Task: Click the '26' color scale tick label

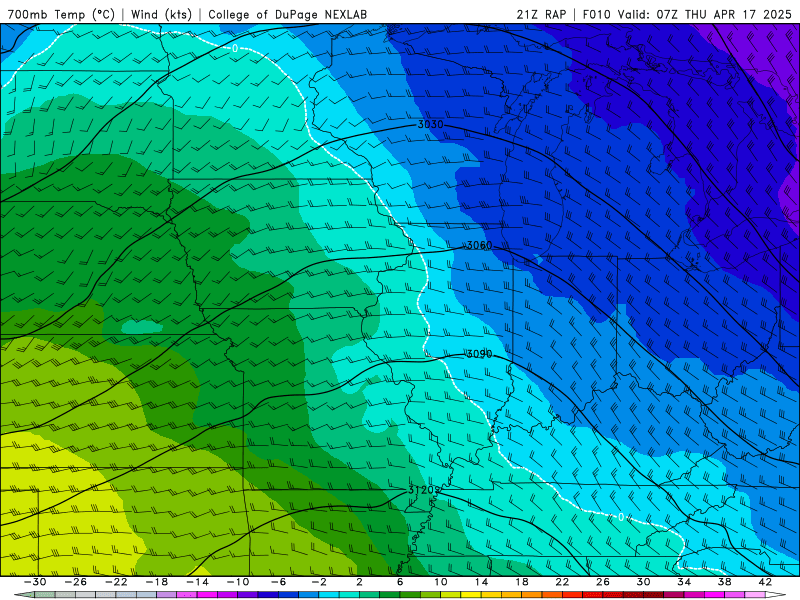Action: (x=603, y=582)
